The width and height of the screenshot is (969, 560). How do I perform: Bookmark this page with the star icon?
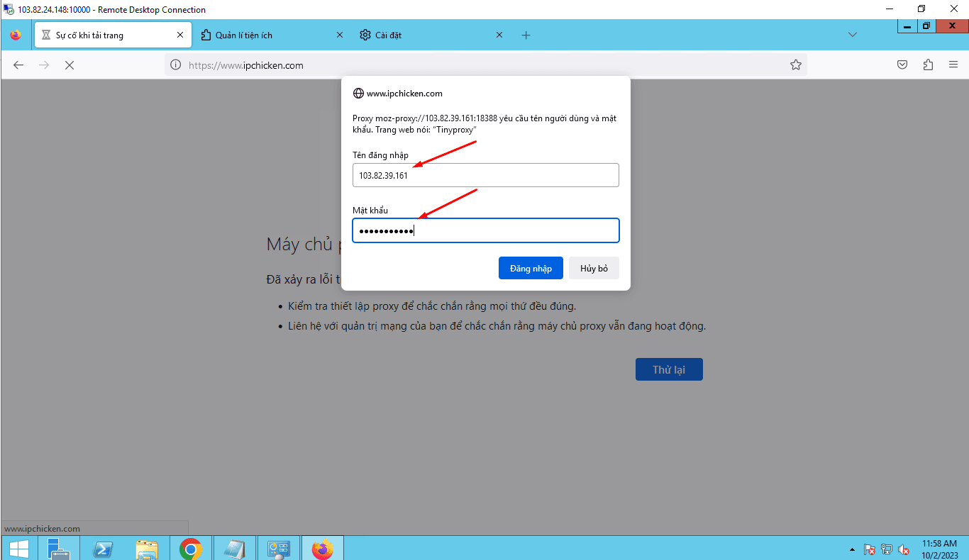[x=796, y=65]
